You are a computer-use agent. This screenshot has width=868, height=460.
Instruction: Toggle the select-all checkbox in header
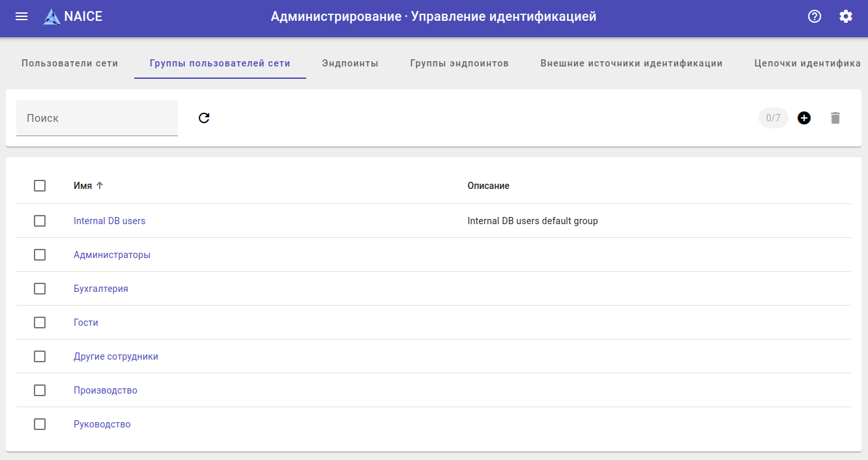40,186
